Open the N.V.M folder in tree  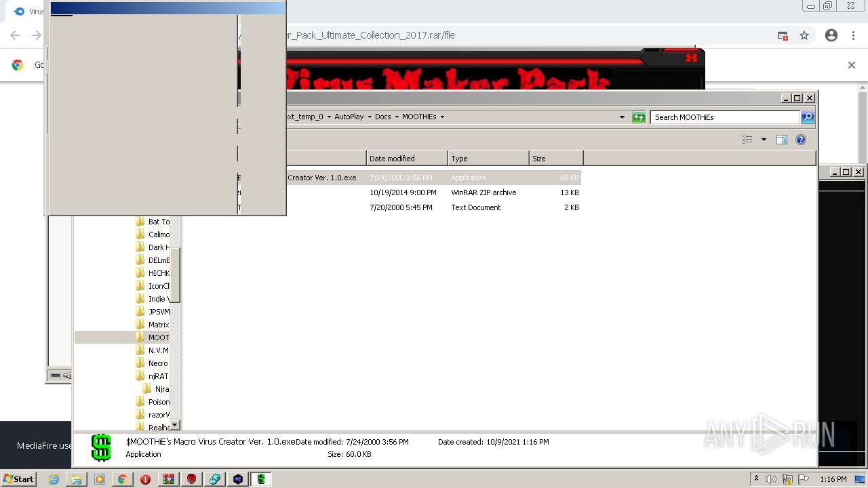tap(153, 350)
